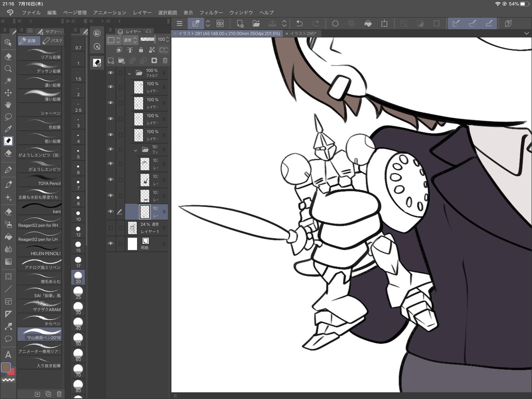Show the hidden 24% レイヤー1 layer
The width and height of the screenshot is (532, 399).
point(110,228)
